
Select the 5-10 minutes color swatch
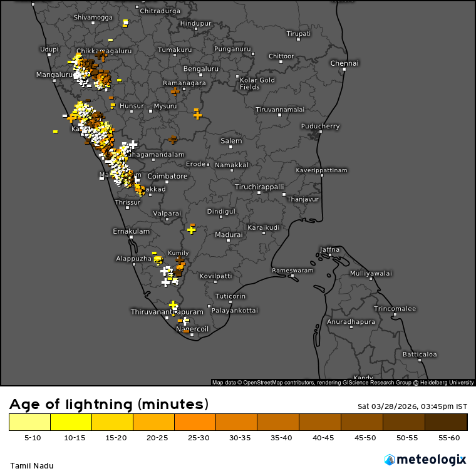pos(30,422)
